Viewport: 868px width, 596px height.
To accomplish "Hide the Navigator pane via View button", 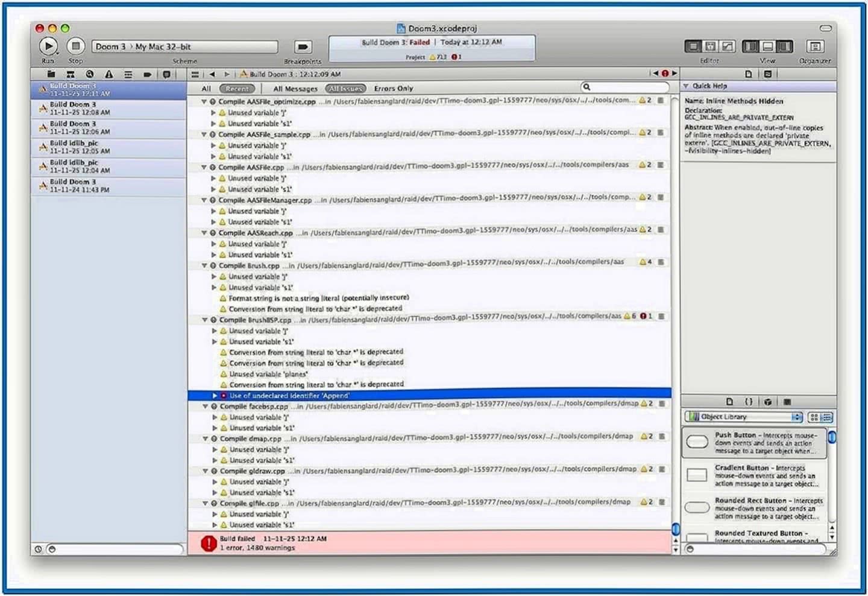I will click(750, 46).
